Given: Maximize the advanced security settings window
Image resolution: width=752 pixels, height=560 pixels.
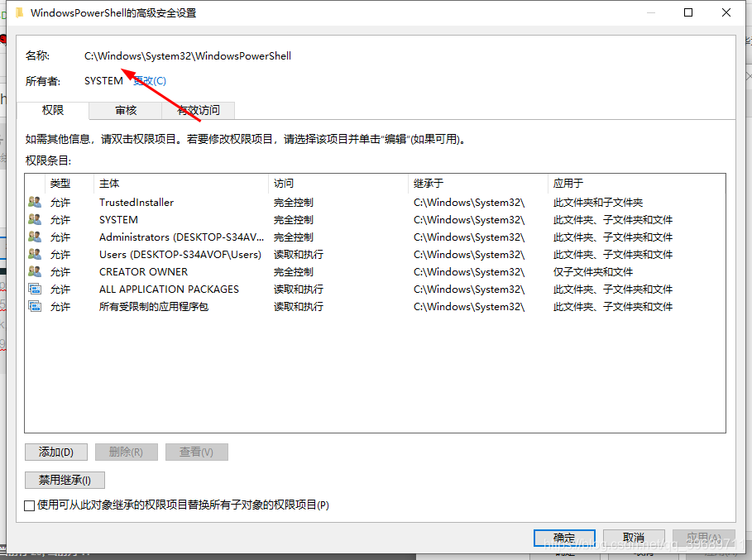Looking at the screenshot, I should (688, 12).
